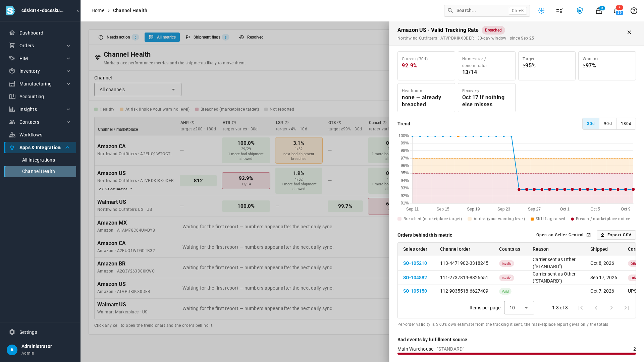Click the Export CSV button
The width and height of the screenshot is (644, 362).
(616, 235)
